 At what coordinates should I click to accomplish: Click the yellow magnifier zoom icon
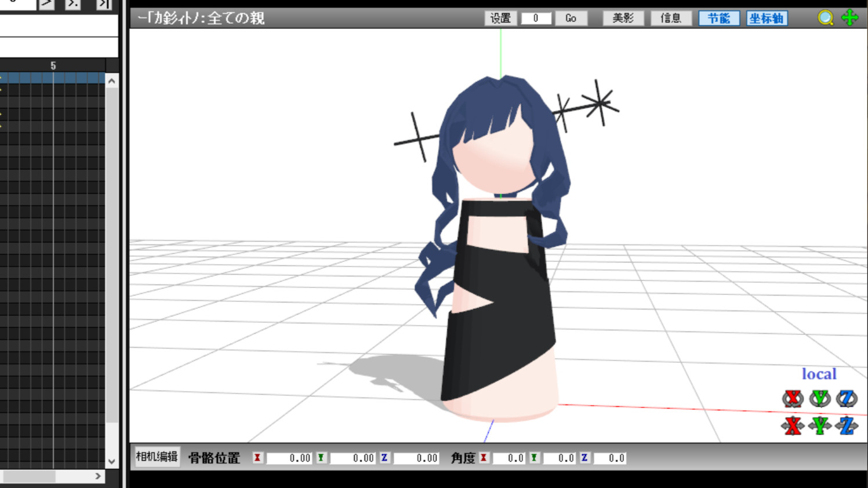825,18
